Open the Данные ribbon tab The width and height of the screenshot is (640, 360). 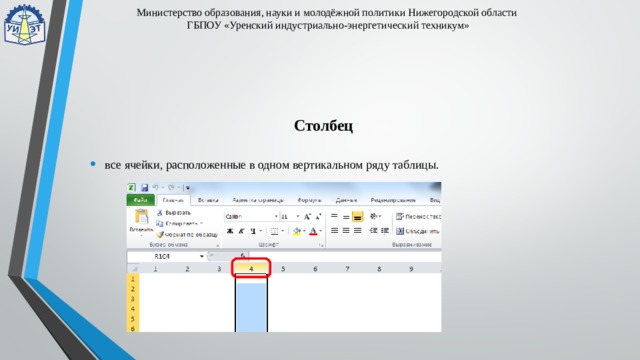pyautogui.click(x=346, y=200)
